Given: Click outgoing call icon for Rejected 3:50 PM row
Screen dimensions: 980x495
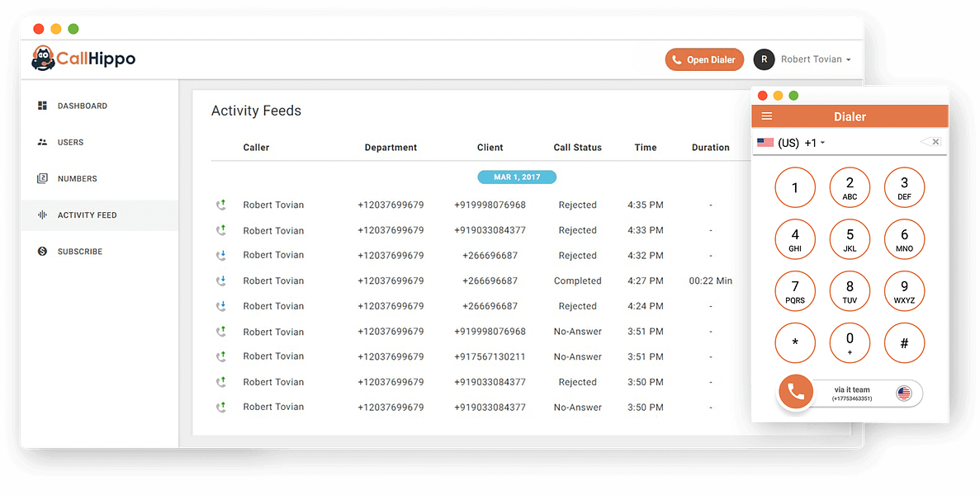Looking at the screenshot, I should click(221, 381).
